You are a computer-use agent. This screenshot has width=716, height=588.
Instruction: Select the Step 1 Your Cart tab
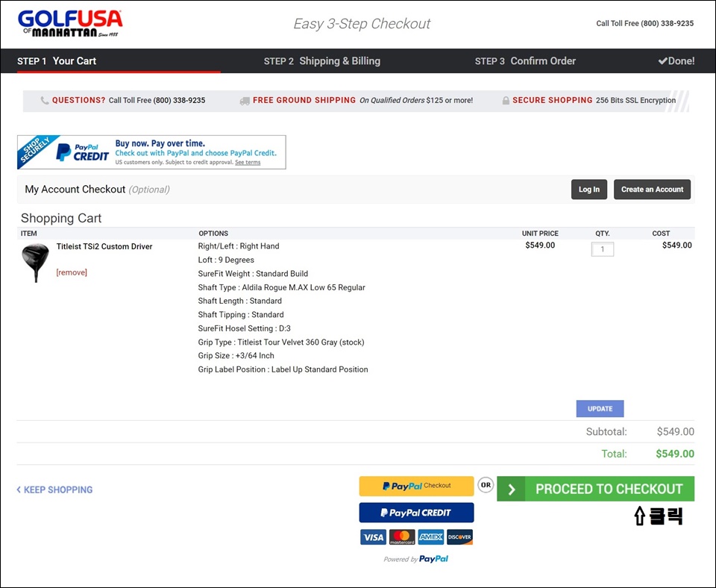(57, 61)
